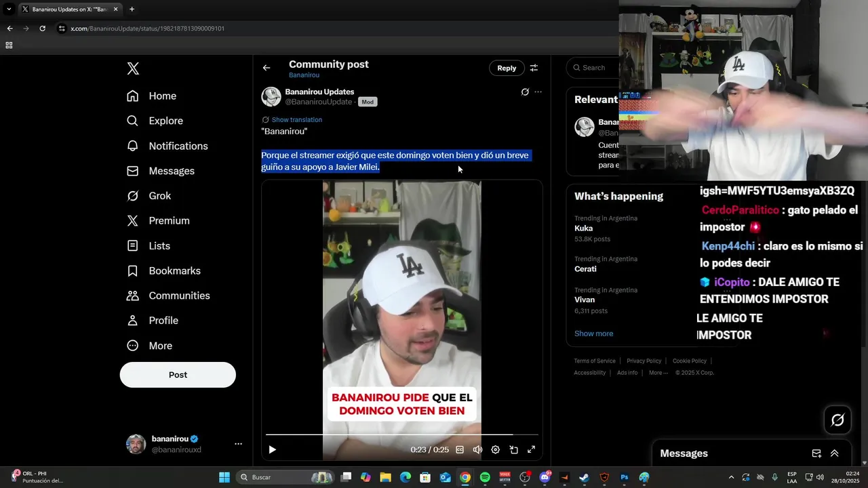Open Grok from the sidebar
The image size is (868, 488).
149,196
